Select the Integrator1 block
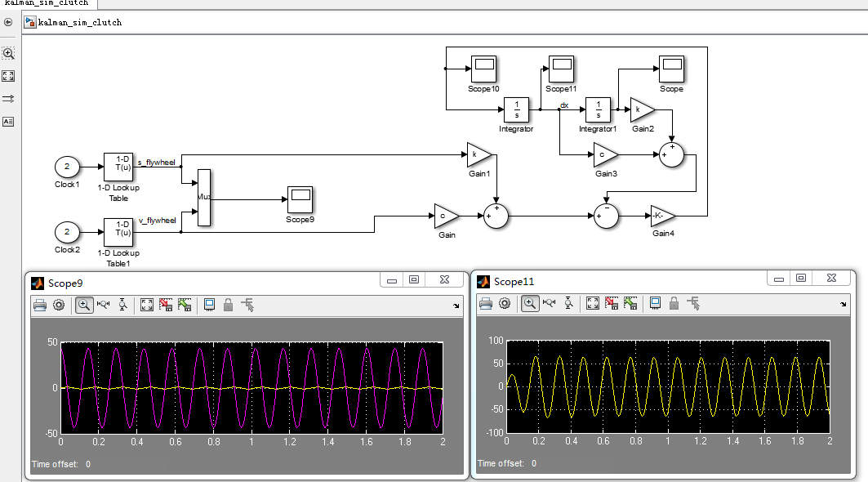The image size is (868, 482). pos(598,109)
